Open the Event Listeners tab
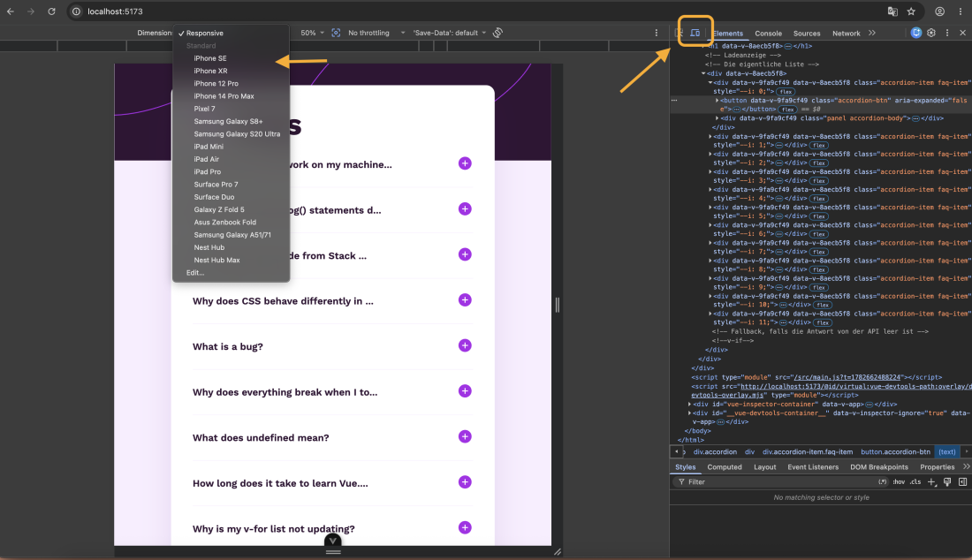 (813, 467)
